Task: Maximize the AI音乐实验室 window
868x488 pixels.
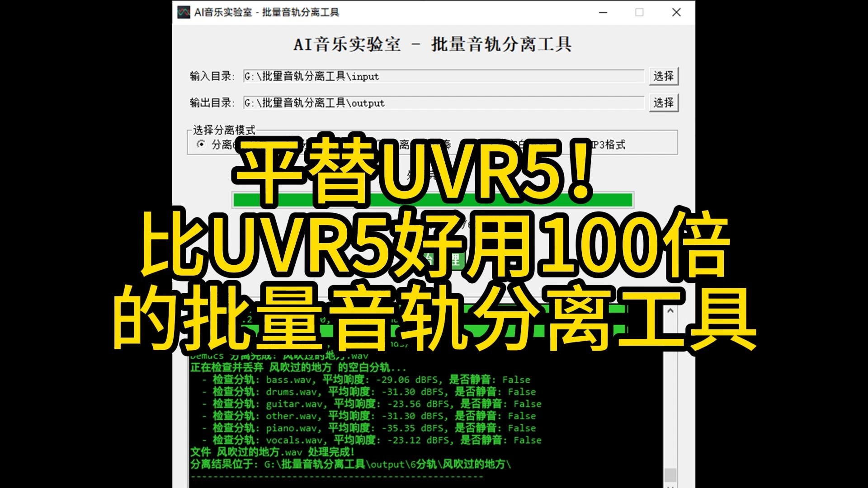Action: (639, 12)
